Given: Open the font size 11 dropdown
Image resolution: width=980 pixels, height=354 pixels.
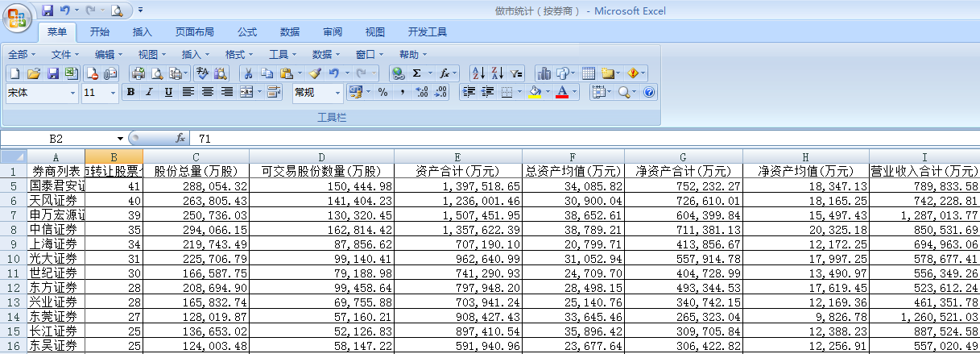Looking at the screenshot, I should coord(113,93).
